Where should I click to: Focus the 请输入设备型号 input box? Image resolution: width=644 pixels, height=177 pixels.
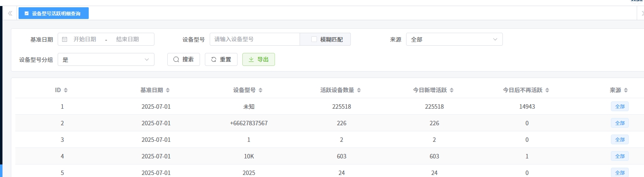255,39
